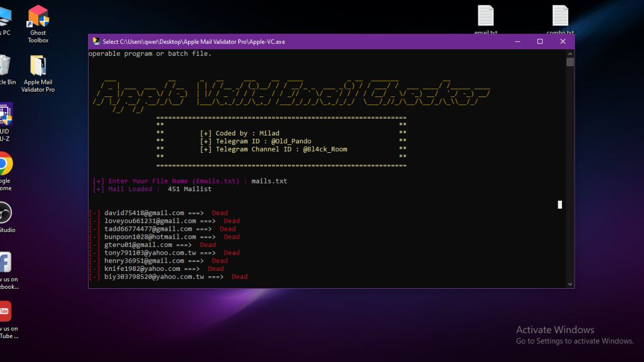644x362 pixels.
Task: Open the combo.txt desktop file
Action: pos(560,20)
